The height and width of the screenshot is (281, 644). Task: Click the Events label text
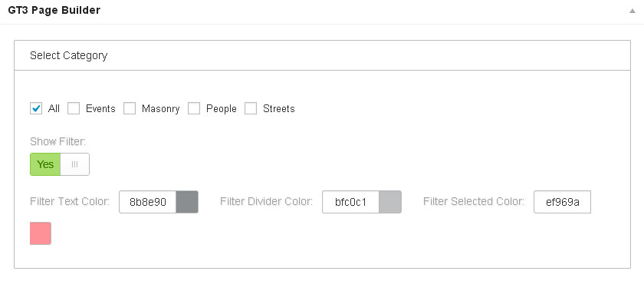[100, 108]
